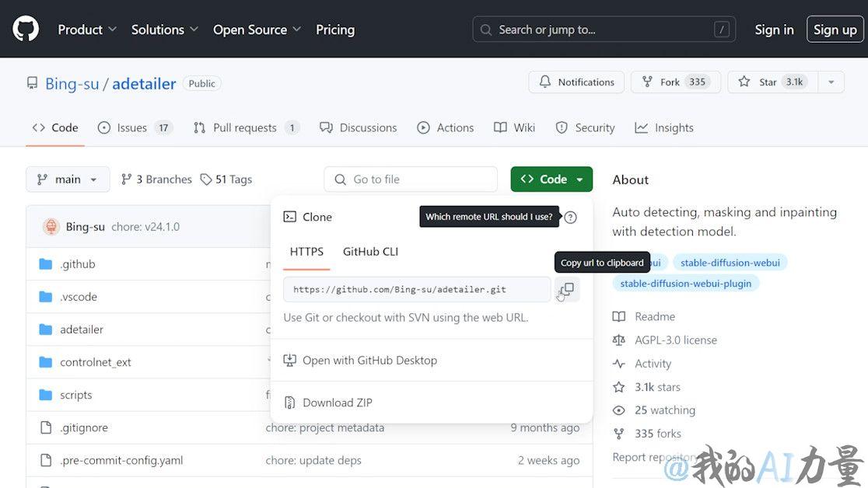Open the chore: update deps commit

pyautogui.click(x=313, y=460)
